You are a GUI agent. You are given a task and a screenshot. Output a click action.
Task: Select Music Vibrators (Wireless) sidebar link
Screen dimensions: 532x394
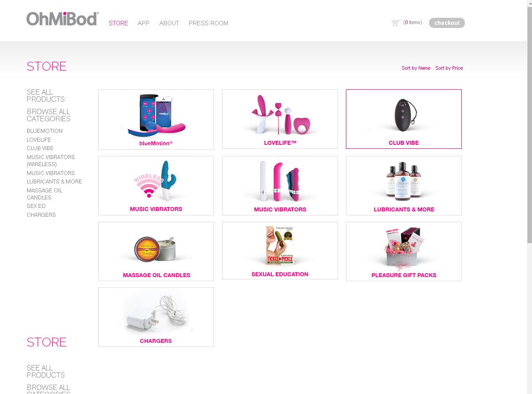coord(51,160)
